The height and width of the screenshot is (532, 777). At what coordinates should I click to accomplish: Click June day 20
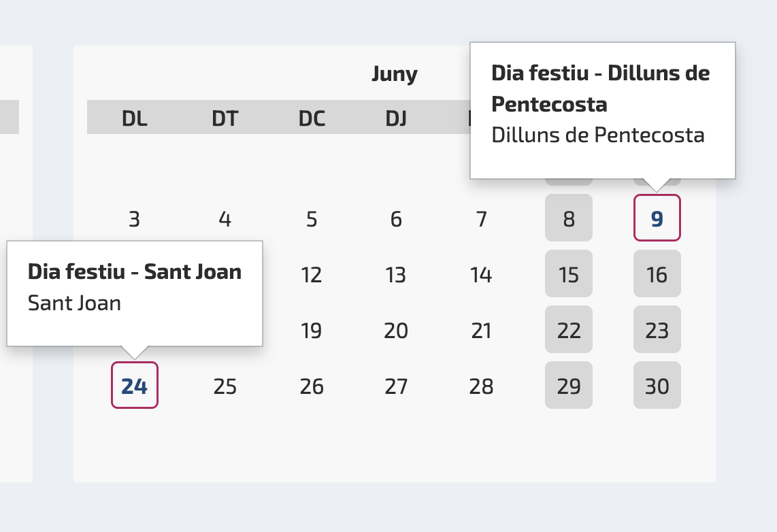tap(396, 331)
